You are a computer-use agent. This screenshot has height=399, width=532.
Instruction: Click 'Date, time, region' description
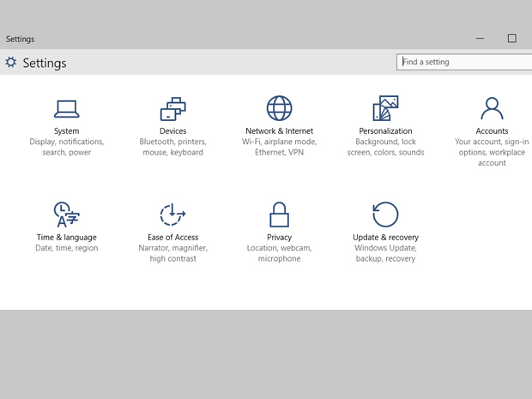(67, 248)
